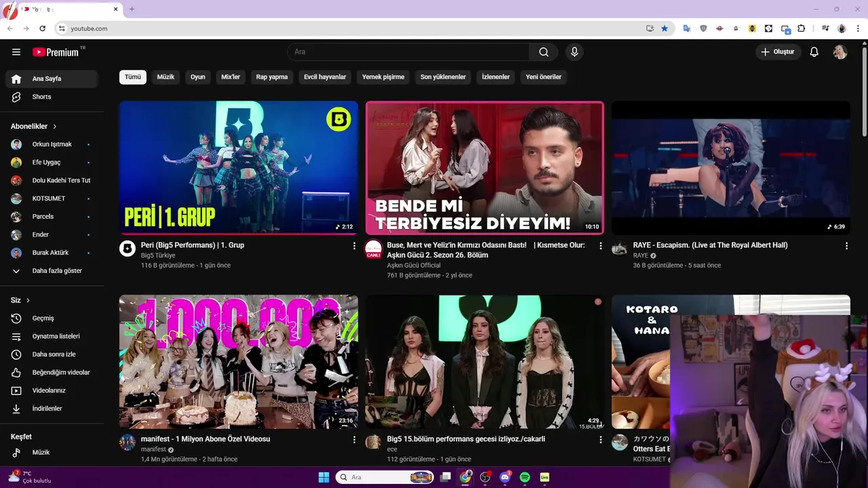868x488 pixels.
Task: Open Müzik under Keşfet
Action: tap(52, 452)
